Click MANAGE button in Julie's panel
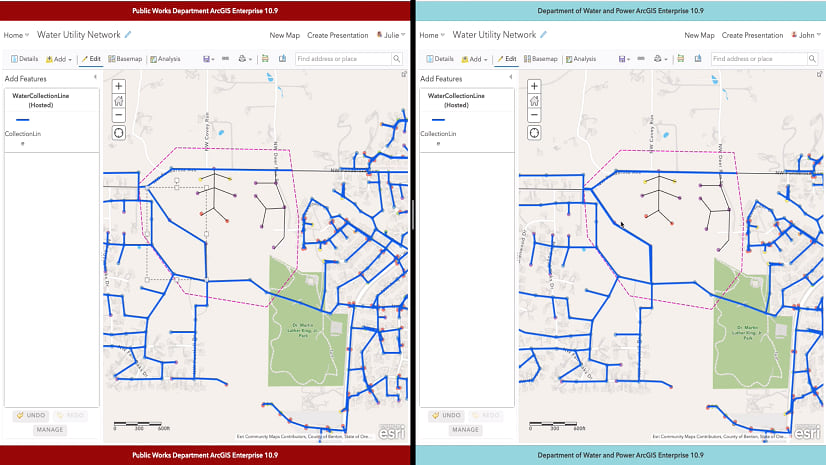This screenshot has width=826, height=465. [50, 430]
